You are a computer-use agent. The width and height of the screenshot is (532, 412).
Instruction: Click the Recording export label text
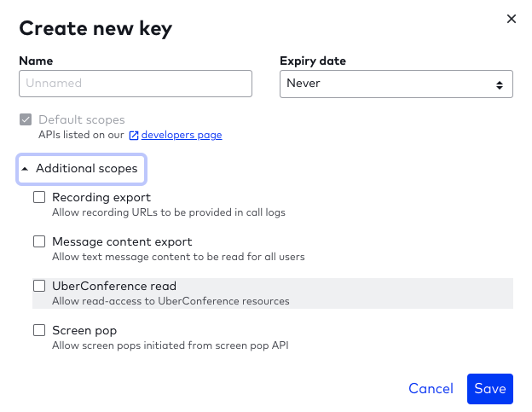(101, 198)
